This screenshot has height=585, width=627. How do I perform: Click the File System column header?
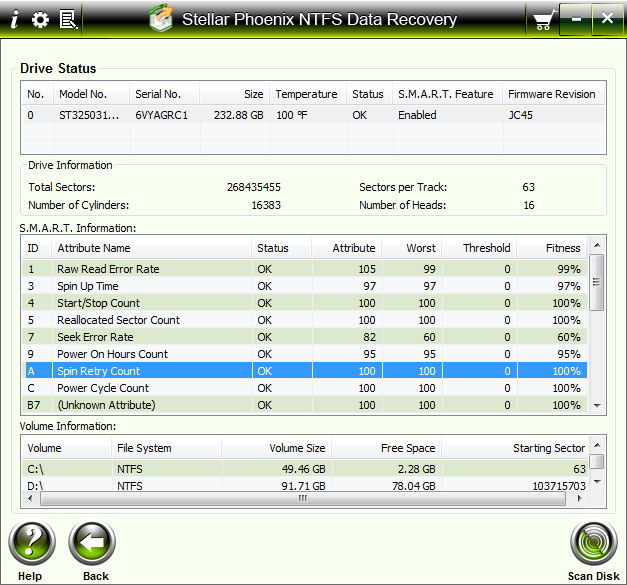click(x=166, y=448)
